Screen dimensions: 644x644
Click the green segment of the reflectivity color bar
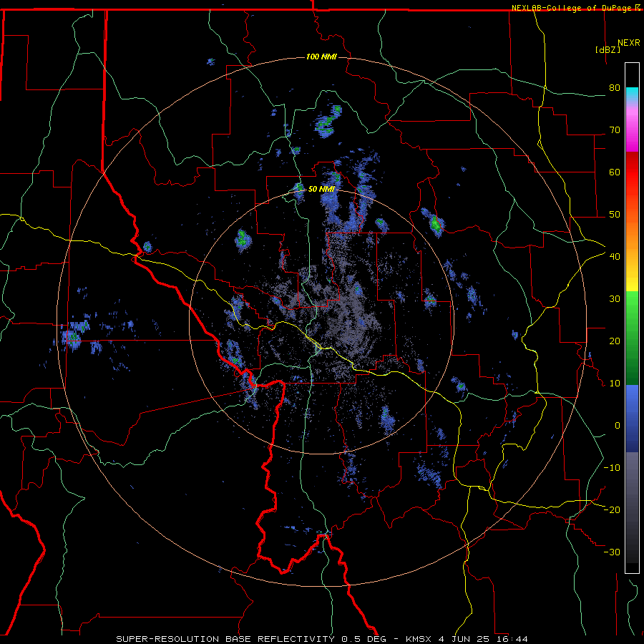pyautogui.click(x=632, y=338)
